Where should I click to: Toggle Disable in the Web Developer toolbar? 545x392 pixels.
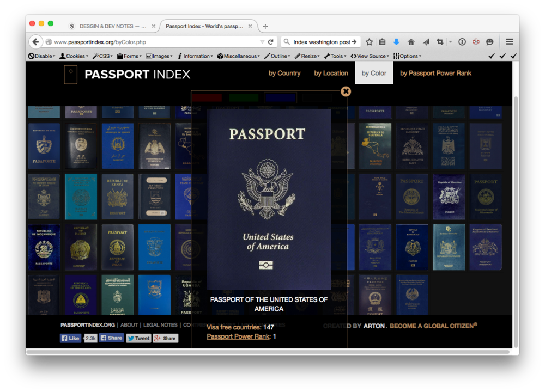click(x=41, y=56)
